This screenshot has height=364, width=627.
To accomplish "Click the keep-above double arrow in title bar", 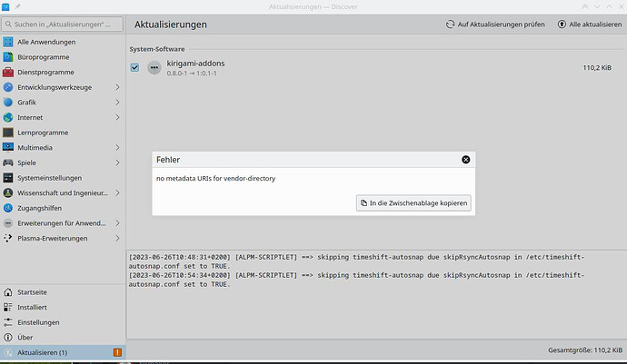I will click(x=584, y=6).
